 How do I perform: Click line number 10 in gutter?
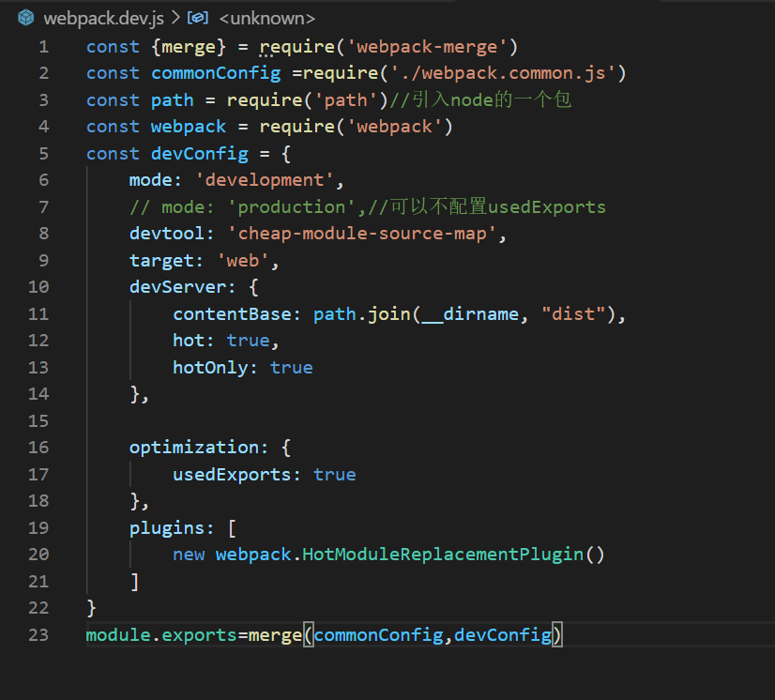(x=38, y=287)
